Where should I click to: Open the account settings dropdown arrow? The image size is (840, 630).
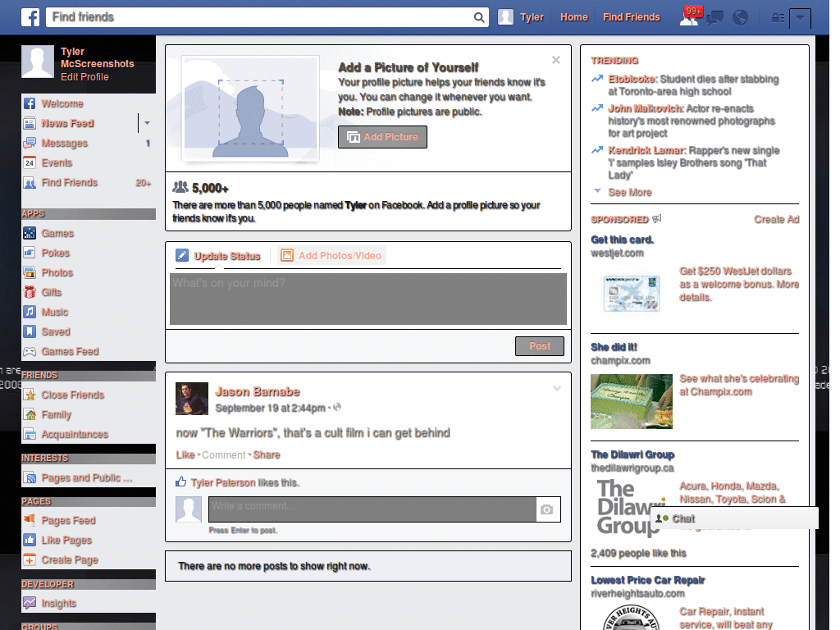pyautogui.click(x=801, y=16)
